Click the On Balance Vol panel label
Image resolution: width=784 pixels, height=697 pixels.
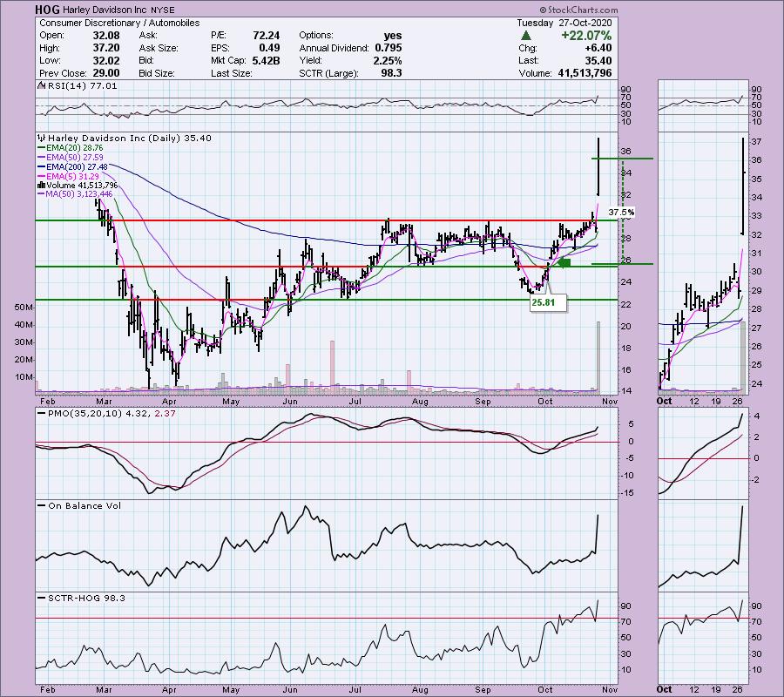[x=84, y=506]
